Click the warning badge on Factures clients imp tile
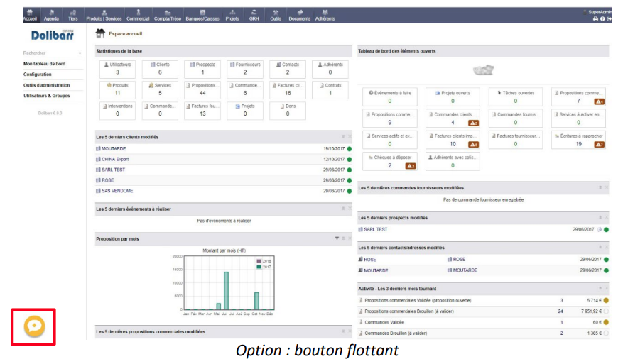The width and height of the screenshot is (623, 364). (473, 145)
